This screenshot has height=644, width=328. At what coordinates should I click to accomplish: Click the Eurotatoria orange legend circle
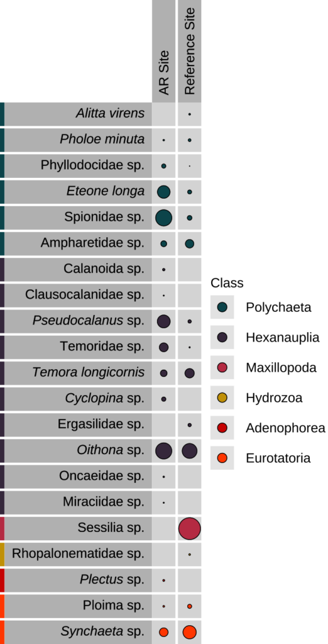(222, 458)
